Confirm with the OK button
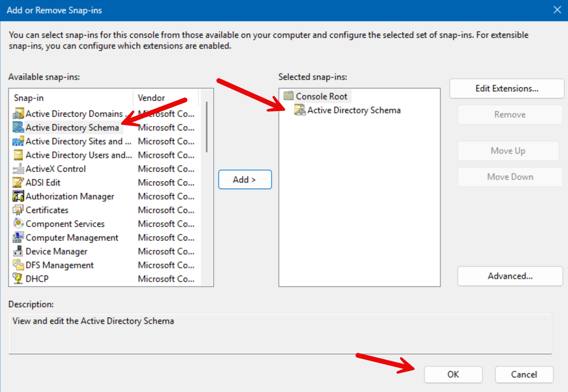The image size is (568, 392). (x=453, y=374)
